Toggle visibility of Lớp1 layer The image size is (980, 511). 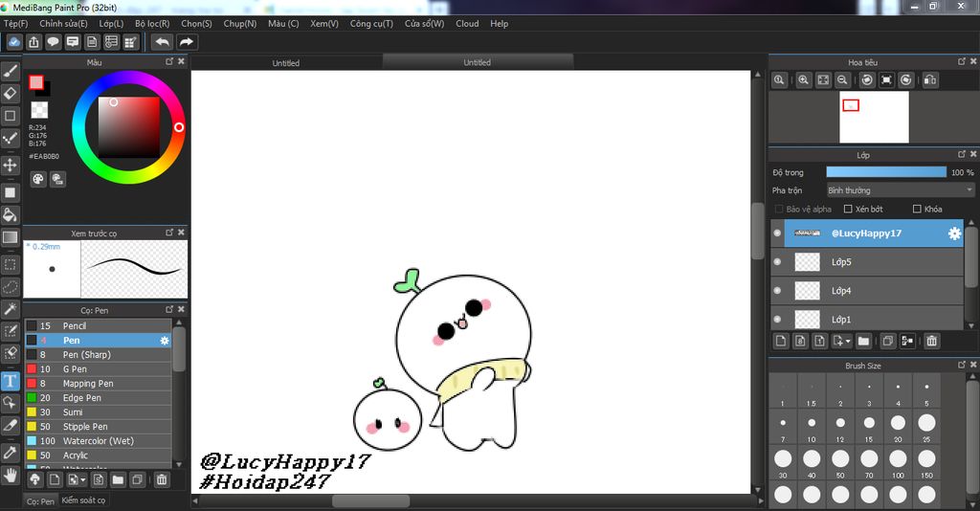coord(777,320)
